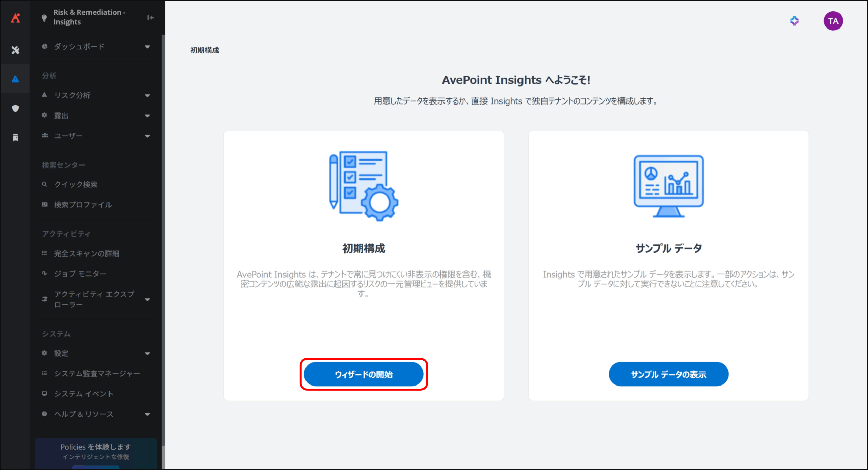
Task: Open クイック検索 menu item
Action: point(76,184)
